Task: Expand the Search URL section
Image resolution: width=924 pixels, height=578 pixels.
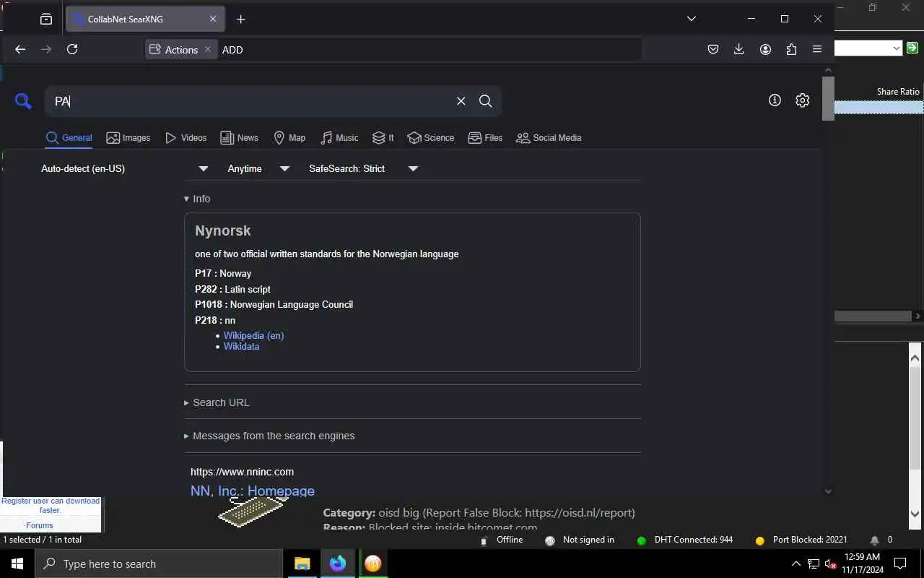Action: (217, 402)
